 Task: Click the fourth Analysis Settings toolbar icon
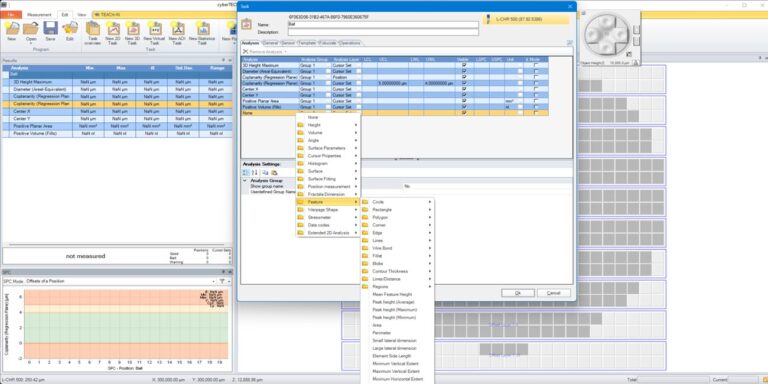click(x=274, y=172)
